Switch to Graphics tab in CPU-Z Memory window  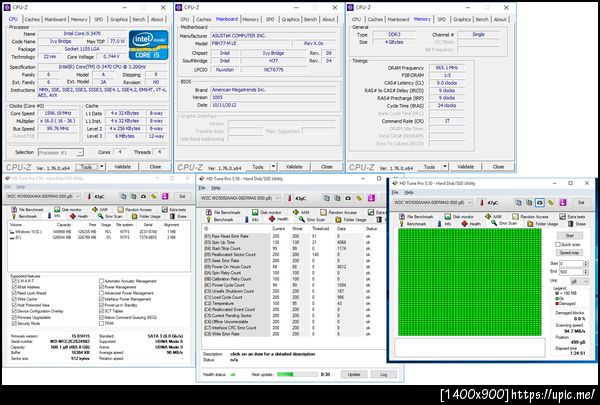462,19
